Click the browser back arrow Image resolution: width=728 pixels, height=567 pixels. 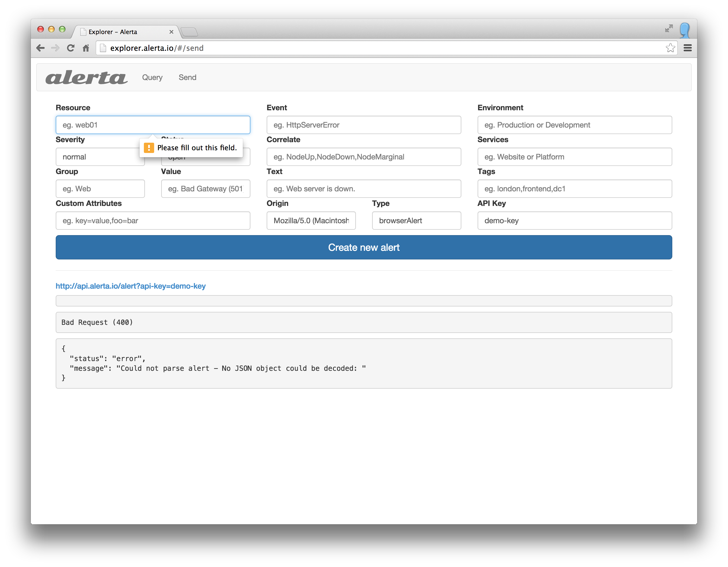coord(40,48)
